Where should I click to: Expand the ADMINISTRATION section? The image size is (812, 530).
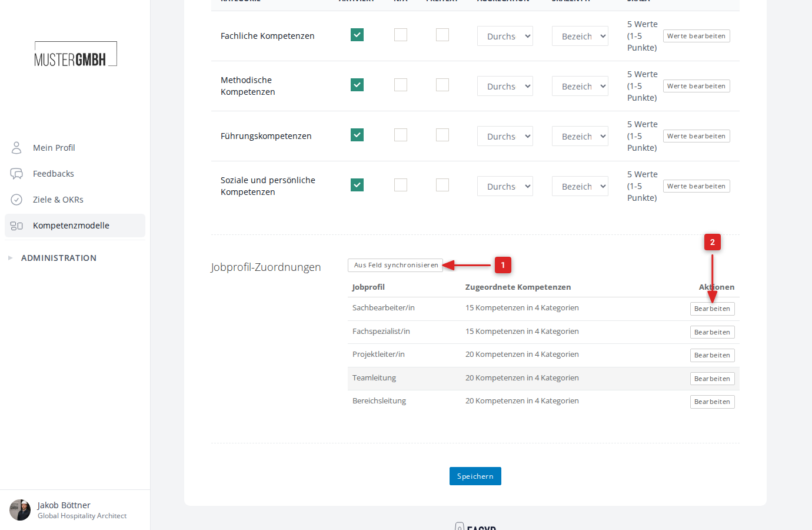pos(58,258)
